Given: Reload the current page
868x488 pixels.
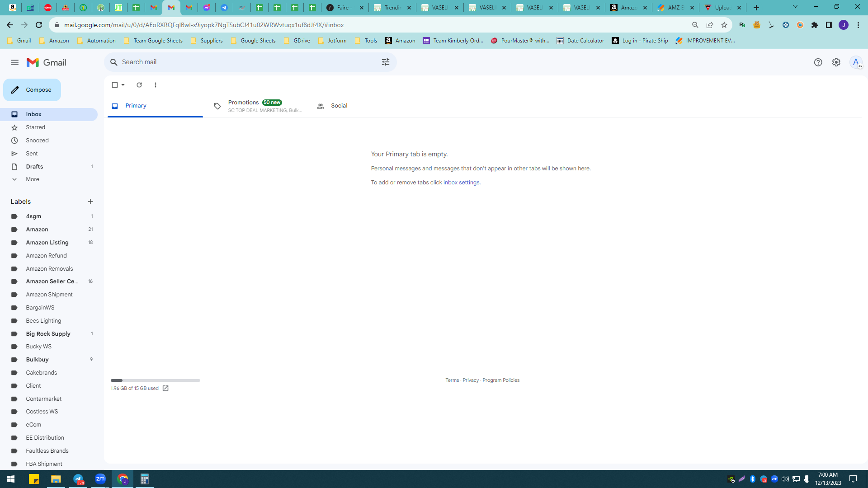Looking at the screenshot, I should click(39, 25).
